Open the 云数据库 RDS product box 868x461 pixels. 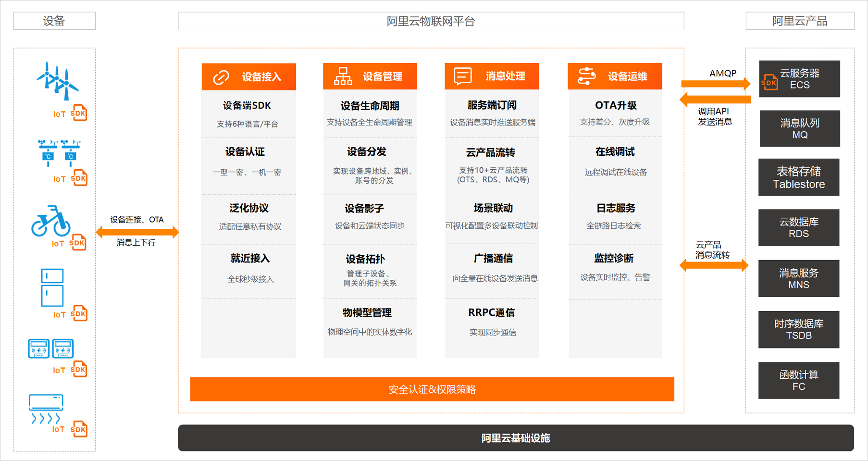pos(799,228)
